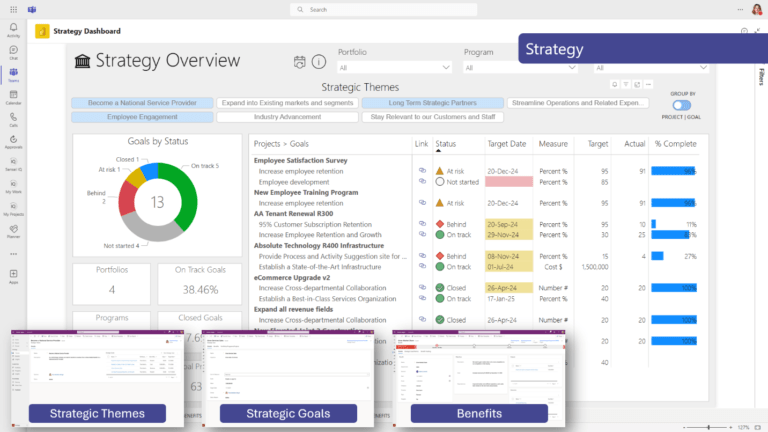Click the zoom slider in status bar
The width and height of the screenshot is (768, 432).
[708, 427]
